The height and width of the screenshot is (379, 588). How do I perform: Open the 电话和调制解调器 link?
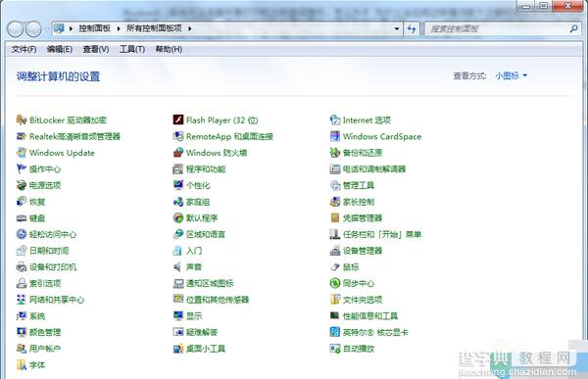pyautogui.click(x=374, y=169)
